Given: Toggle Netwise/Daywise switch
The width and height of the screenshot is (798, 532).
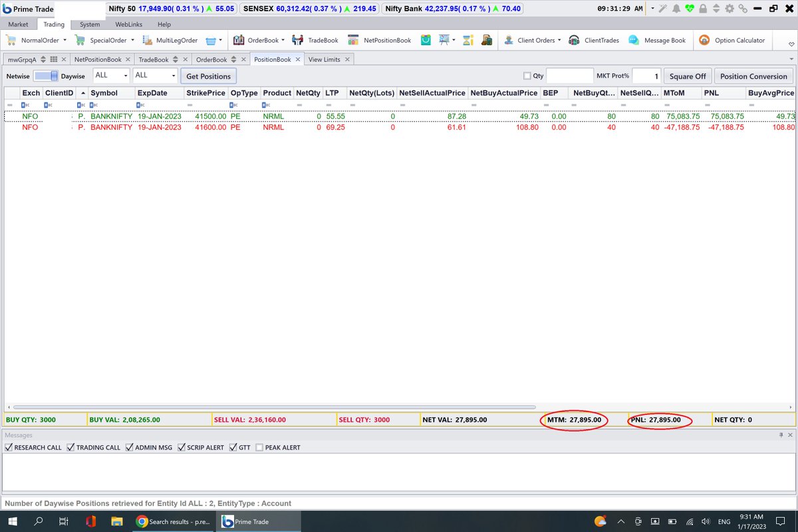Looking at the screenshot, I should [x=46, y=76].
